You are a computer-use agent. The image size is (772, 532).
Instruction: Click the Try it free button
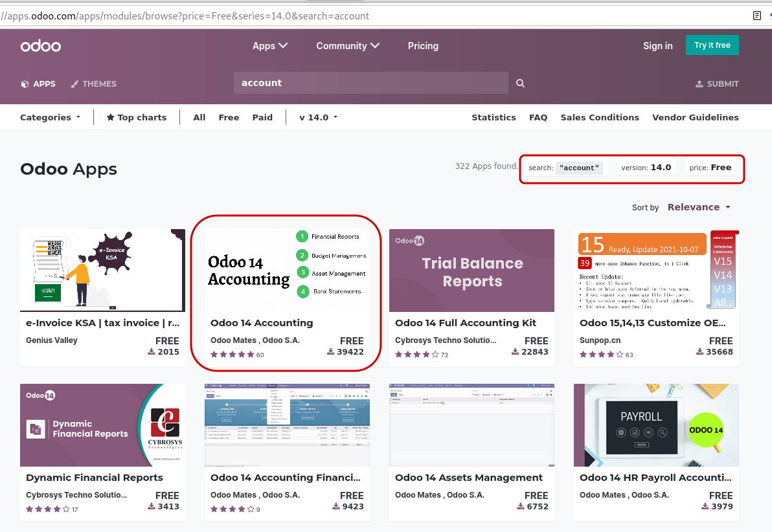tap(712, 45)
